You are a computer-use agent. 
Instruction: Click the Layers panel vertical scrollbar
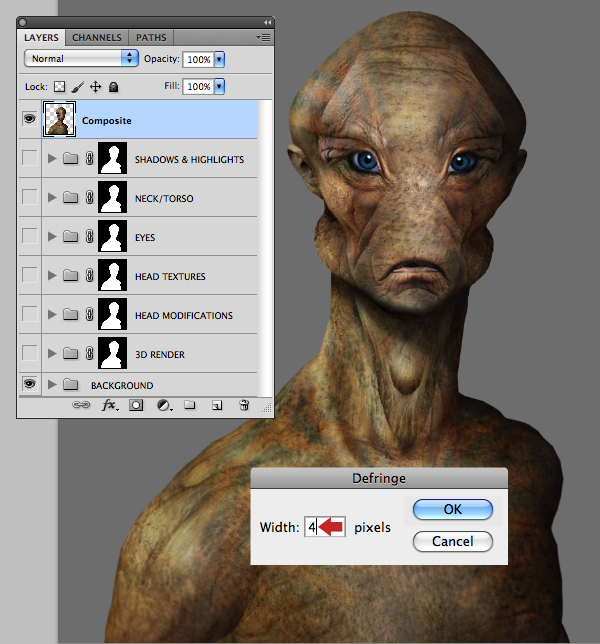click(265, 248)
